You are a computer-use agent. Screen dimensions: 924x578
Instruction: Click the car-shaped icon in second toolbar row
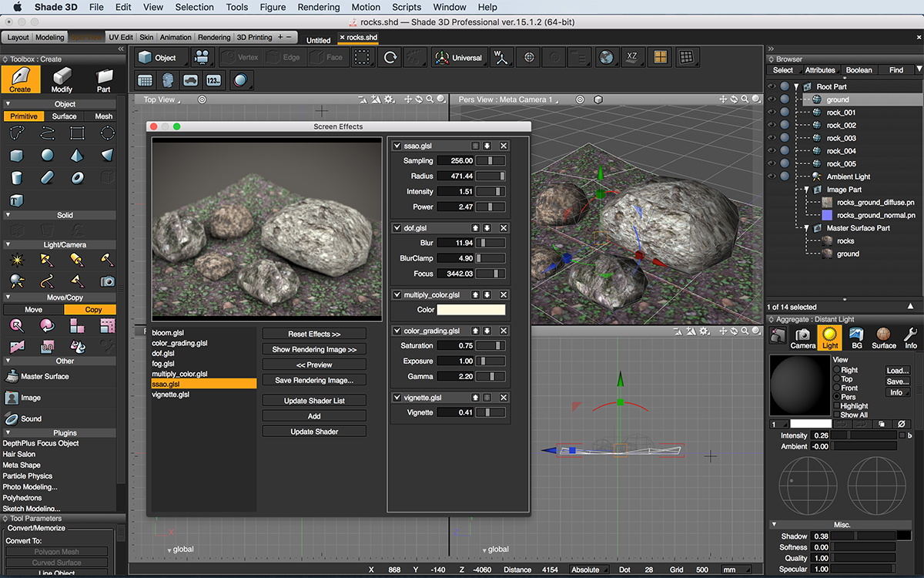(191, 80)
